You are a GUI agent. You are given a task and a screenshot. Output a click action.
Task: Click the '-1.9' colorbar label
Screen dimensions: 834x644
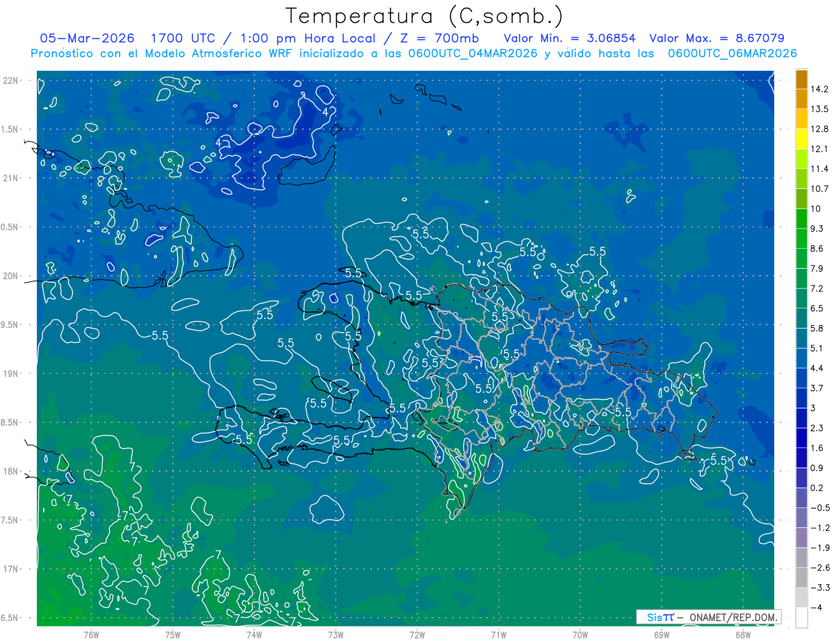[x=819, y=547]
